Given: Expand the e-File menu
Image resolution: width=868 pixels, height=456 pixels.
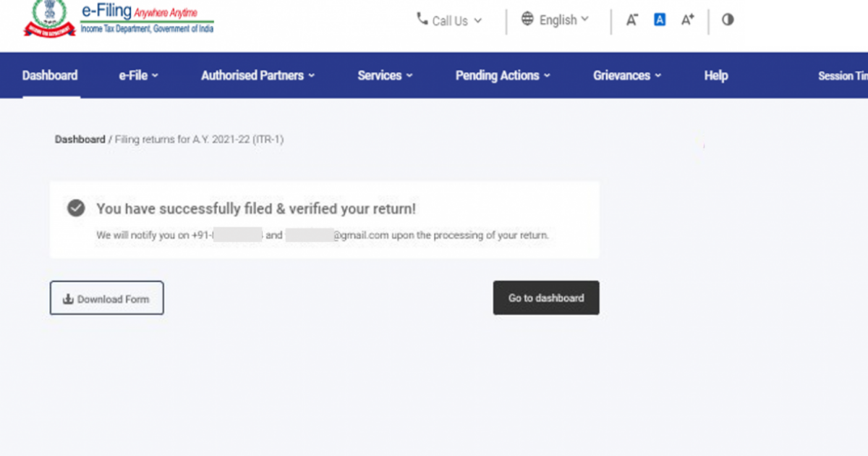Looking at the screenshot, I should click(139, 75).
